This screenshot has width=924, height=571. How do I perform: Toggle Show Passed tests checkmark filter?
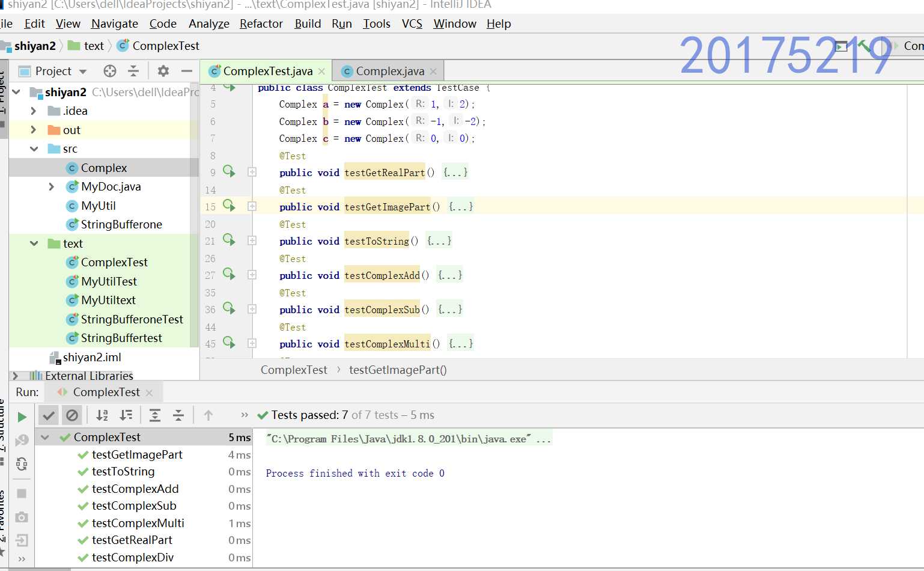(49, 415)
